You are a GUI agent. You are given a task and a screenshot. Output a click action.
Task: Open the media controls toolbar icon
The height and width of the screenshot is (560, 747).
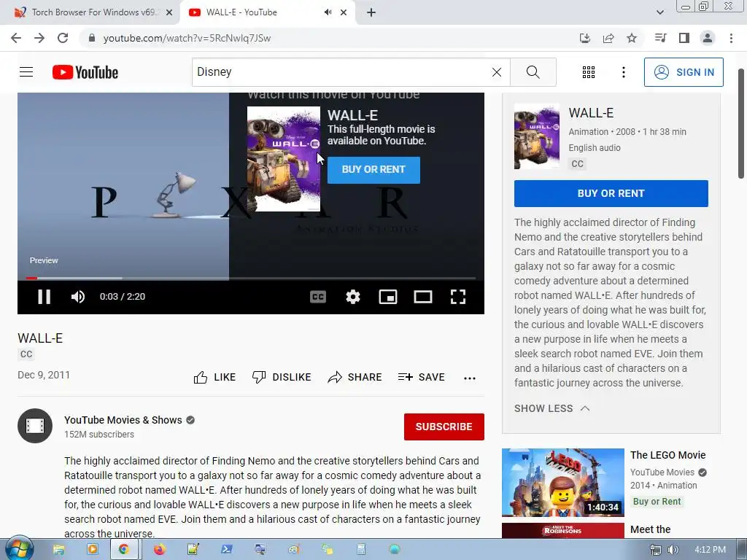[x=660, y=38]
